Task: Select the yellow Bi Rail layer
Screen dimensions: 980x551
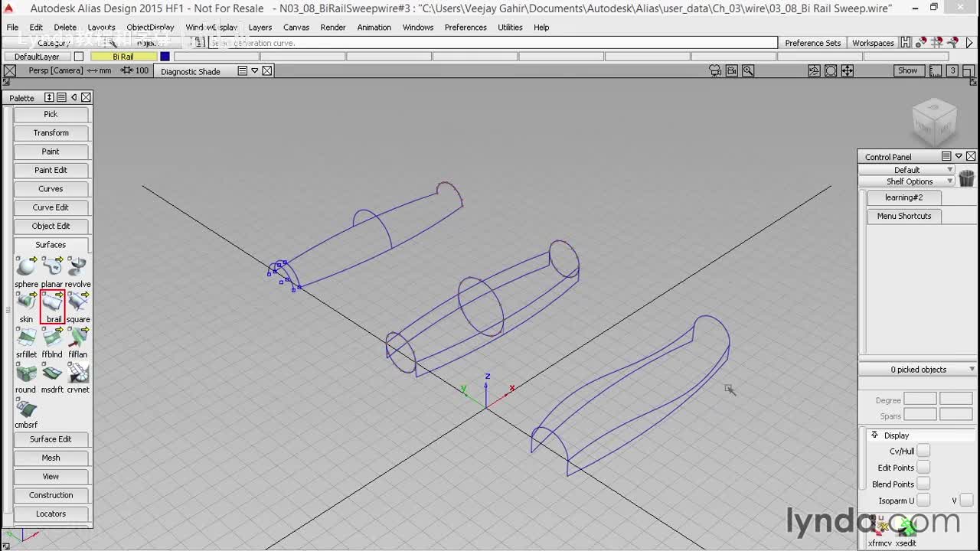Action: [x=123, y=57]
